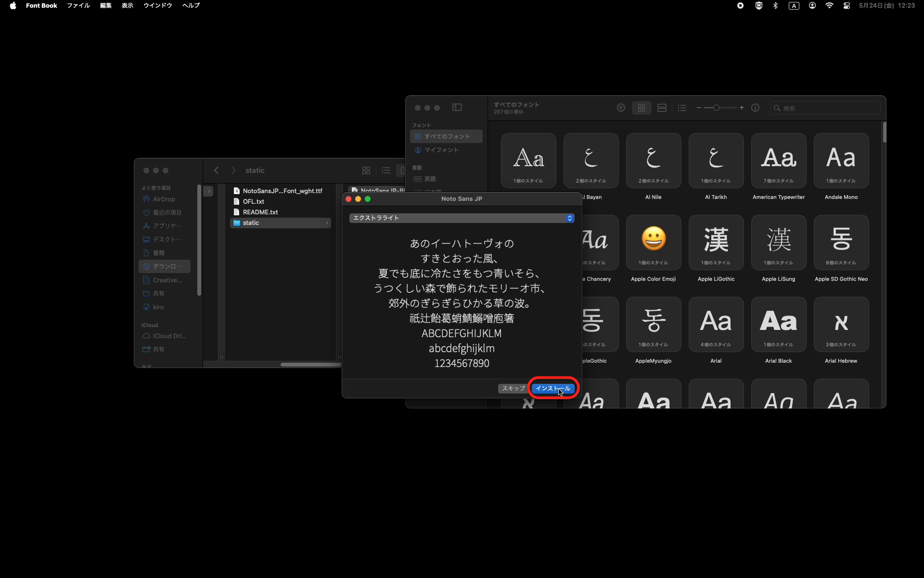Click the Bluetooth icon in menu bar
The height and width of the screenshot is (578, 924).
(x=775, y=6)
